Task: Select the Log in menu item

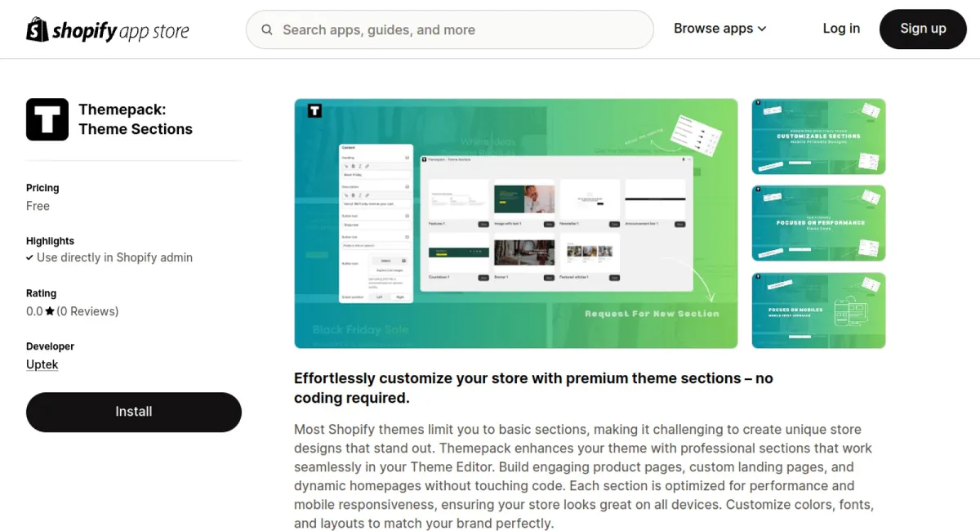Action: tap(841, 28)
